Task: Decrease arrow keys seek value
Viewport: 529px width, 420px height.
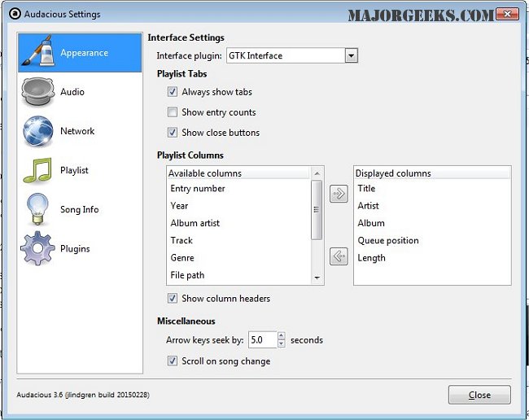Action: click(282, 343)
